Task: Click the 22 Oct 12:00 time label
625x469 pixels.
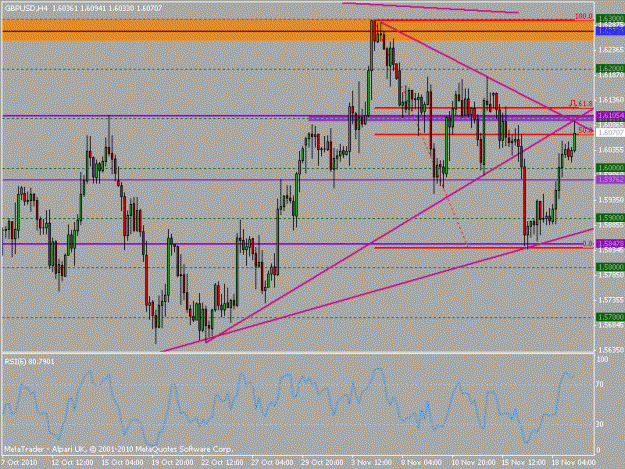Action: 222,463
